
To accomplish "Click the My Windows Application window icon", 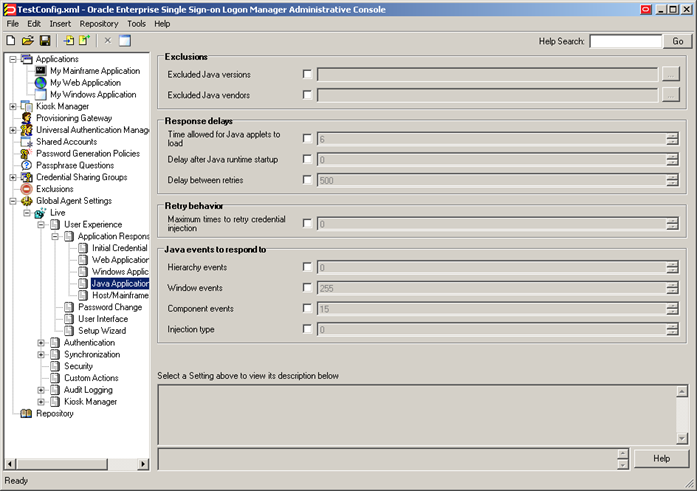I will pyautogui.click(x=41, y=95).
